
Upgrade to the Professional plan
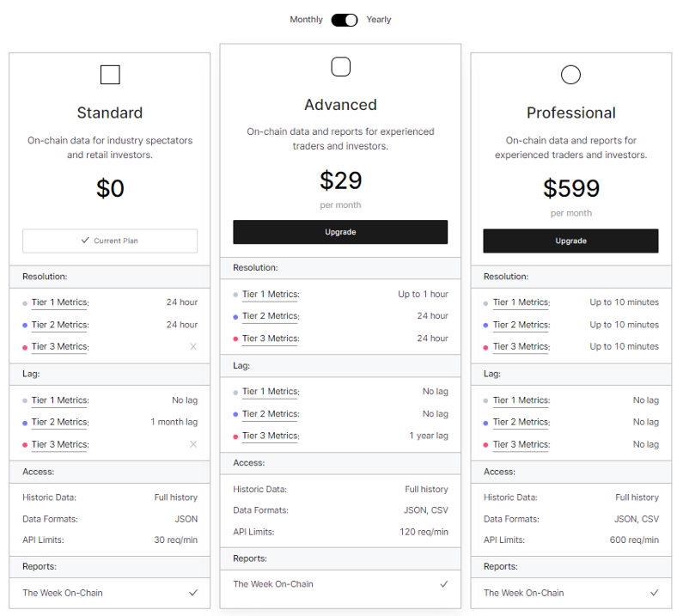pos(570,241)
